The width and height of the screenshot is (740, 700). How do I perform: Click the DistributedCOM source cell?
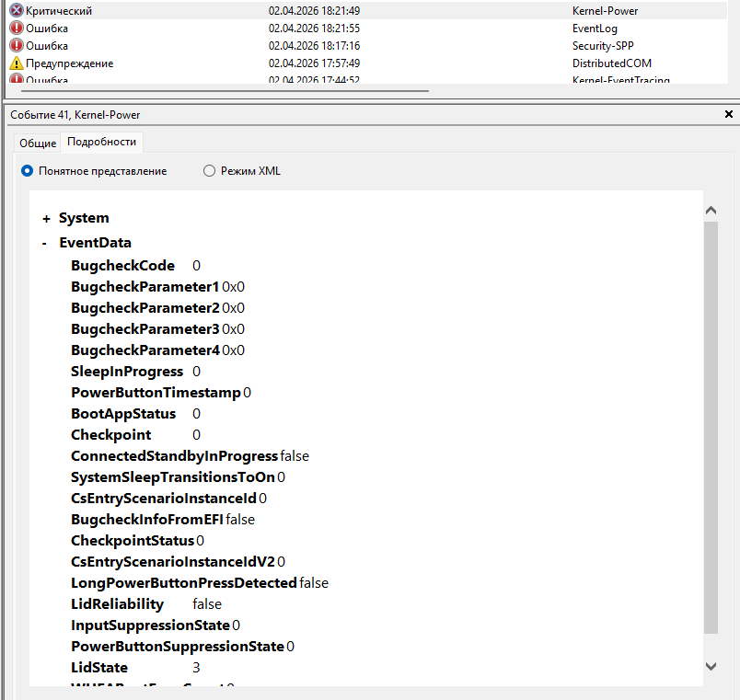612,63
